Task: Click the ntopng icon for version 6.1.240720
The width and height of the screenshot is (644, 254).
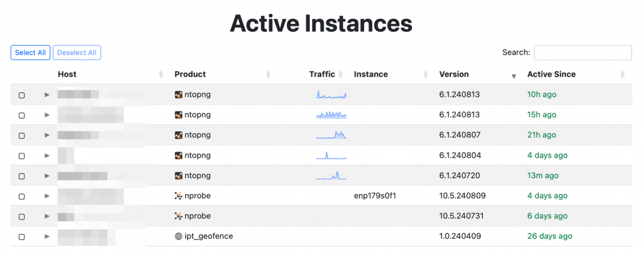Action: pyautogui.click(x=178, y=175)
